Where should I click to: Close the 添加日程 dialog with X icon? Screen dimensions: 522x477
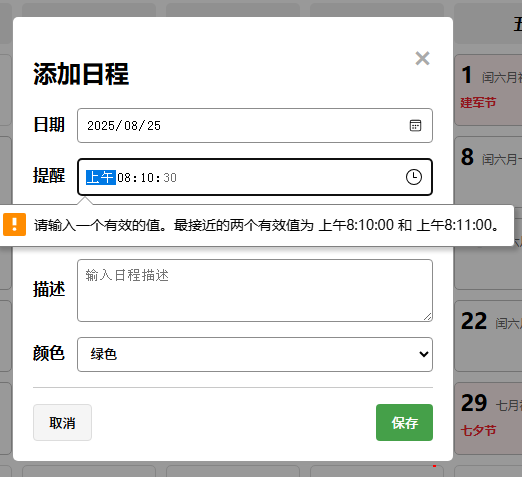[x=422, y=58]
